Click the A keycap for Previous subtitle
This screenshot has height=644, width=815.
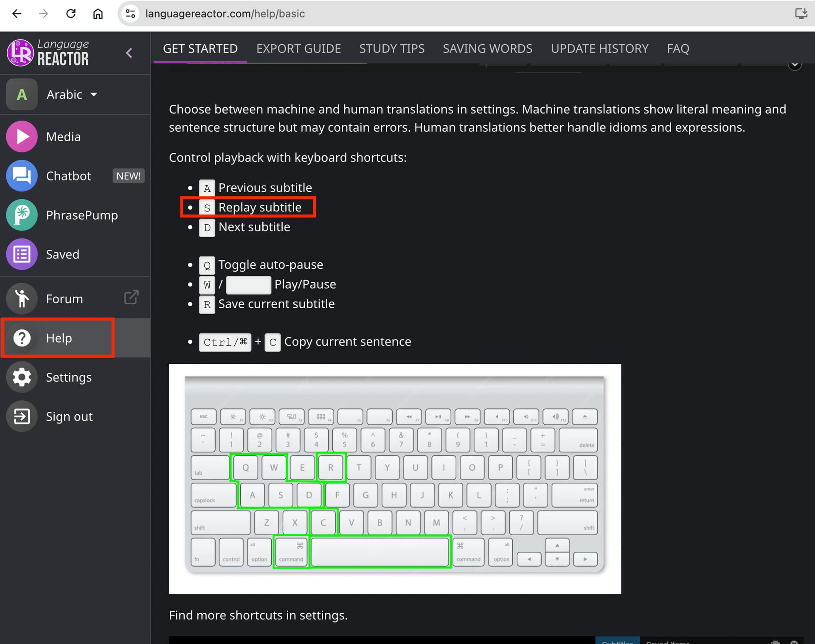pyautogui.click(x=207, y=188)
